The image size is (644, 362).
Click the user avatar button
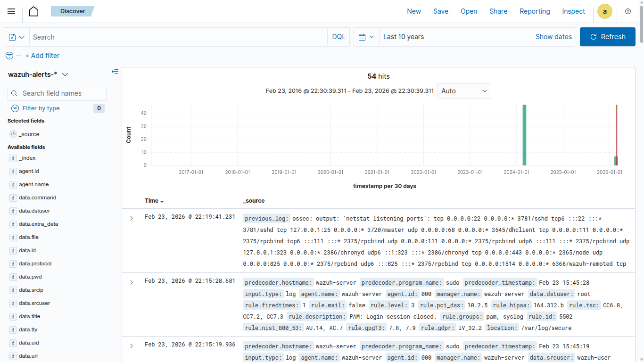tap(604, 11)
